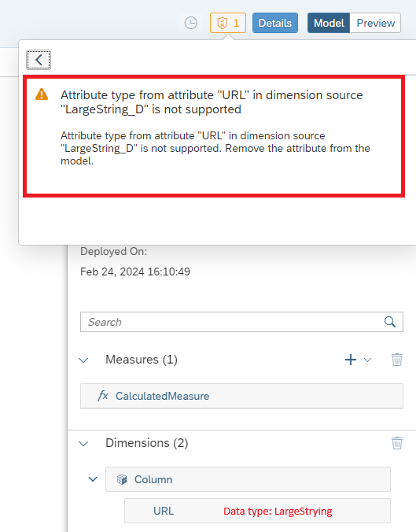The height and width of the screenshot is (532, 416).
Task: Collapse the Column dimension node
Action: 93,479
